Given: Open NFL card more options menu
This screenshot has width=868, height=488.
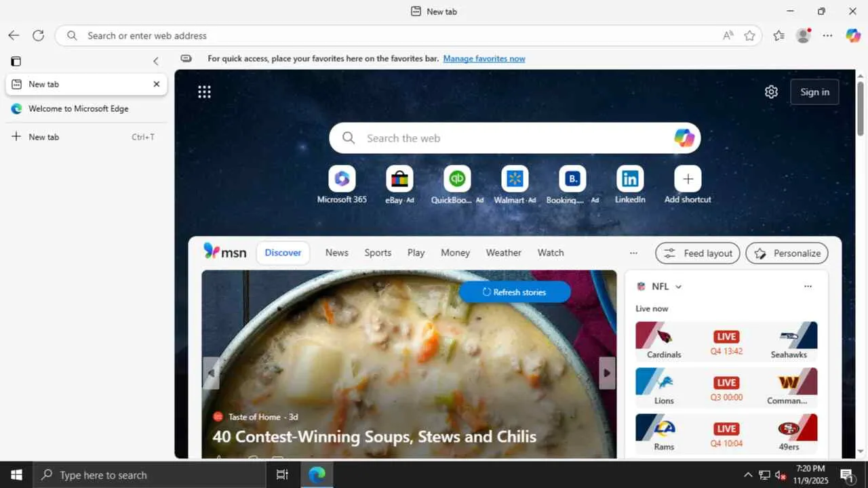Looking at the screenshot, I should (808, 287).
